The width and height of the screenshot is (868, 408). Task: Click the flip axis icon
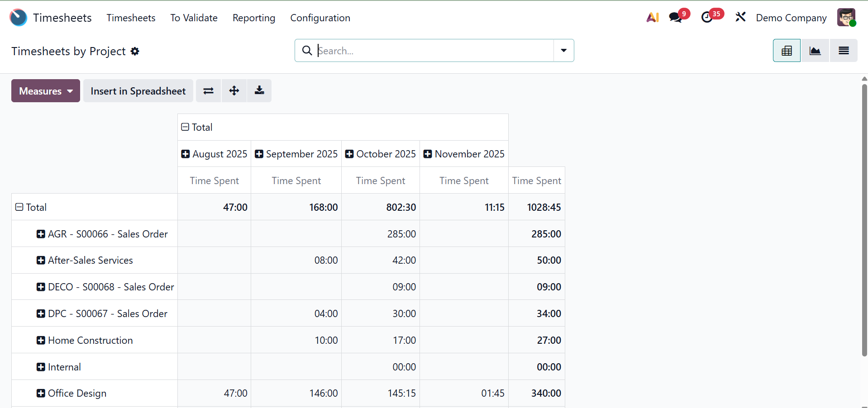(208, 91)
